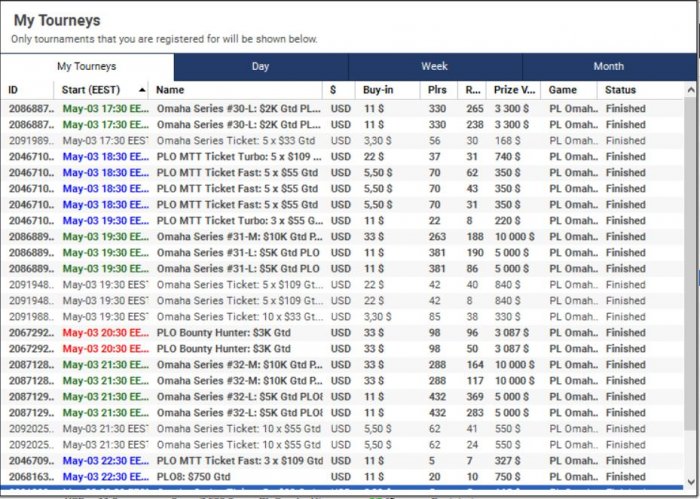
Task: Sort by the Status column header
Action: pyautogui.click(x=640, y=90)
